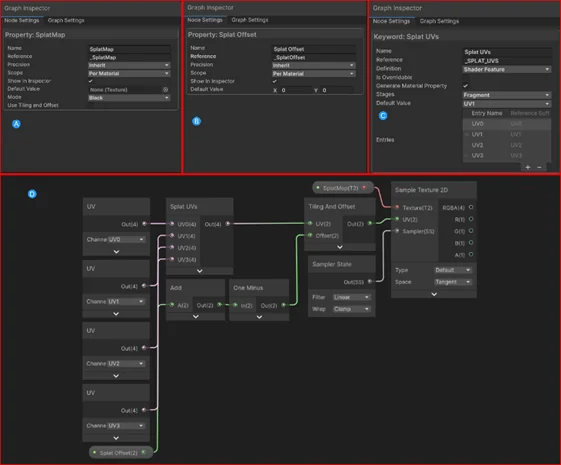
Task: Open Definition dropdown showing Shader Feature
Action: 507,69
